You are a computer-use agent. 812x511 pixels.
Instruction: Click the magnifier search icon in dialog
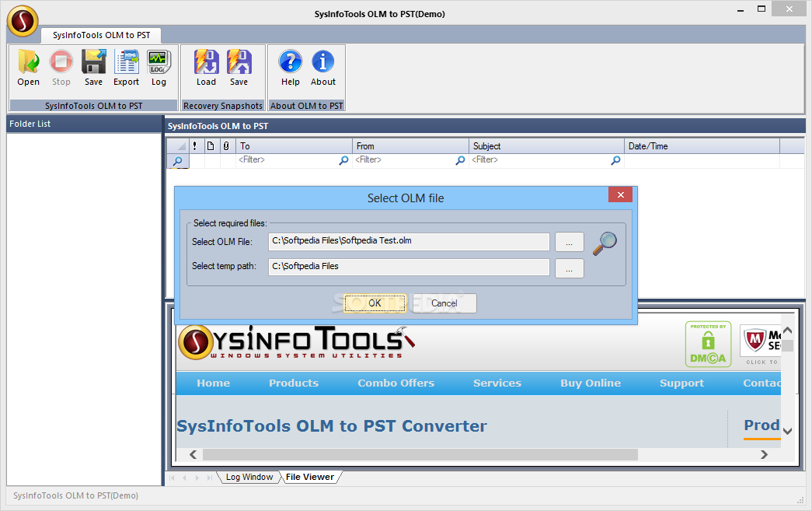tap(605, 243)
